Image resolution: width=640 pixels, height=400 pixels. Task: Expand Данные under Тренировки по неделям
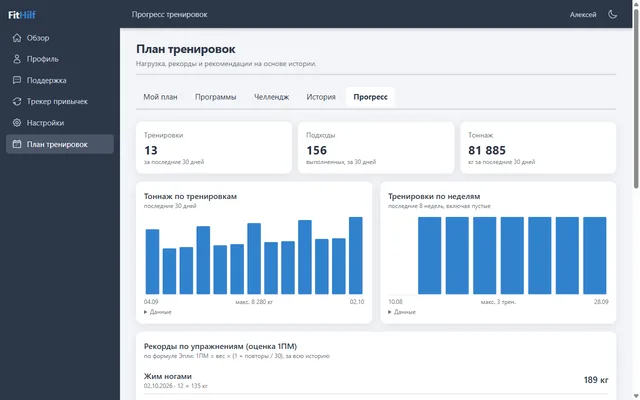(402, 312)
